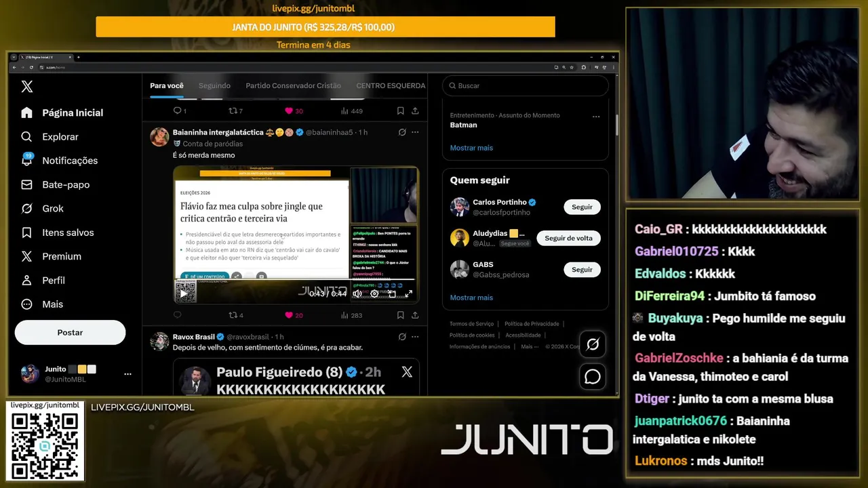Open Bate-papo envelope icon
This screenshot has height=488, width=868.
26,184
